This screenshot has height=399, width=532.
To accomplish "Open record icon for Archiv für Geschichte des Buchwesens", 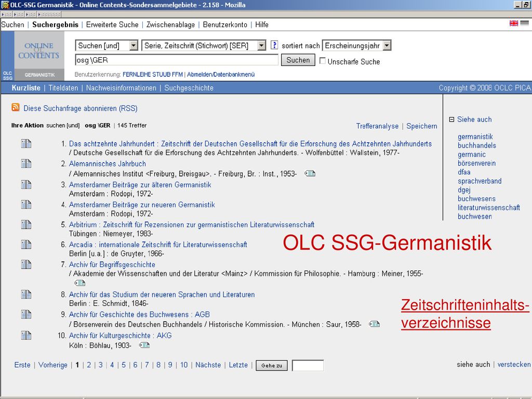I will point(26,314).
